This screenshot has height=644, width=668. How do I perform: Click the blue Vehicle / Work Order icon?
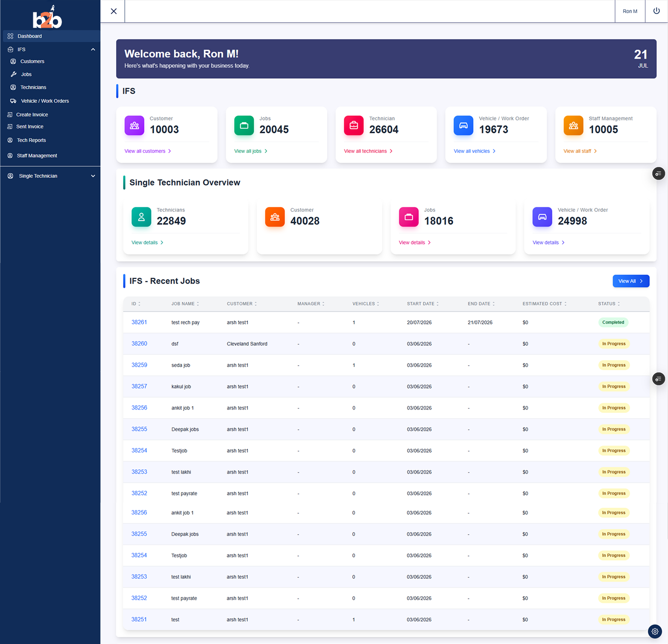click(x=463, y=126)
